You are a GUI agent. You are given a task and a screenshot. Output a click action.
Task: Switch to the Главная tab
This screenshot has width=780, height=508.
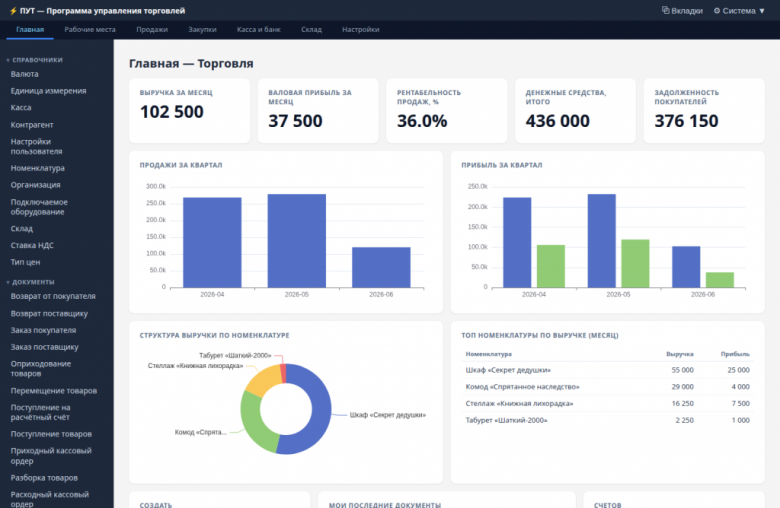(30, 29)
